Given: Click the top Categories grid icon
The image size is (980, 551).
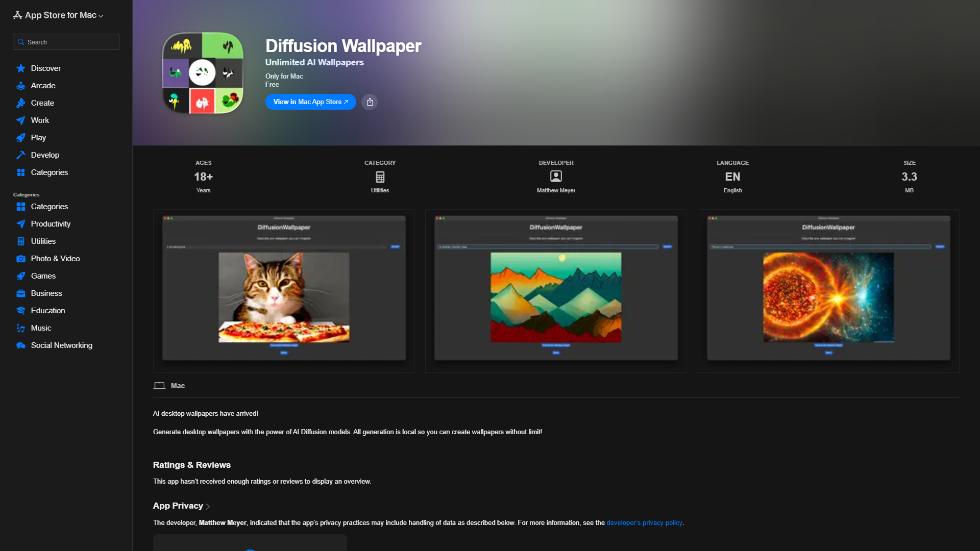Looking at the screenshot, I should tap(21, 172).
